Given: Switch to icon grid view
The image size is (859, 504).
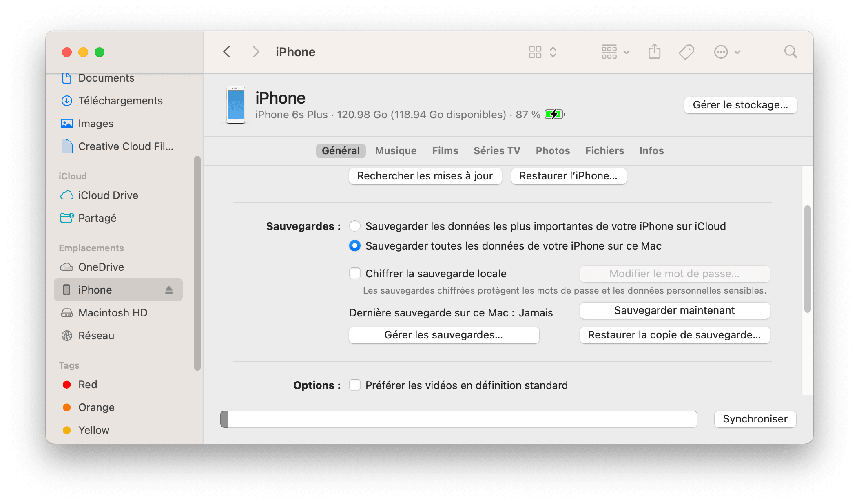Looking at the screenshot, I should 535,52.
